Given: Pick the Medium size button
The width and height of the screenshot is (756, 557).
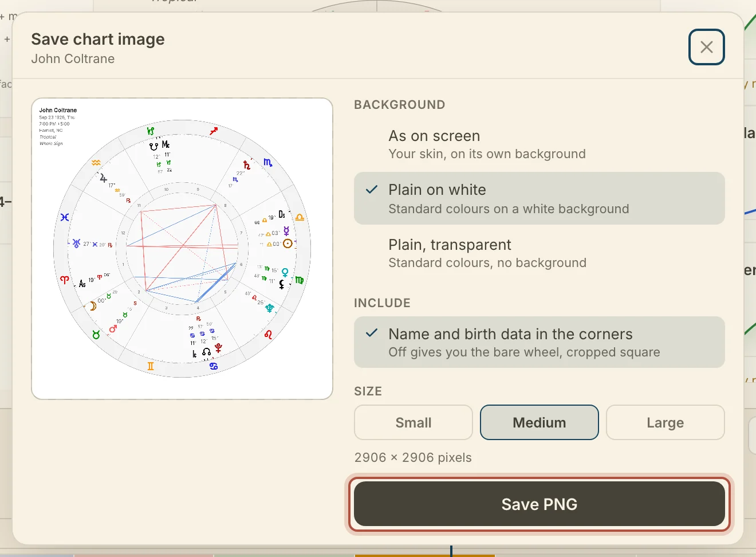Looking at the screenshot, I should [x=540, y=422].
